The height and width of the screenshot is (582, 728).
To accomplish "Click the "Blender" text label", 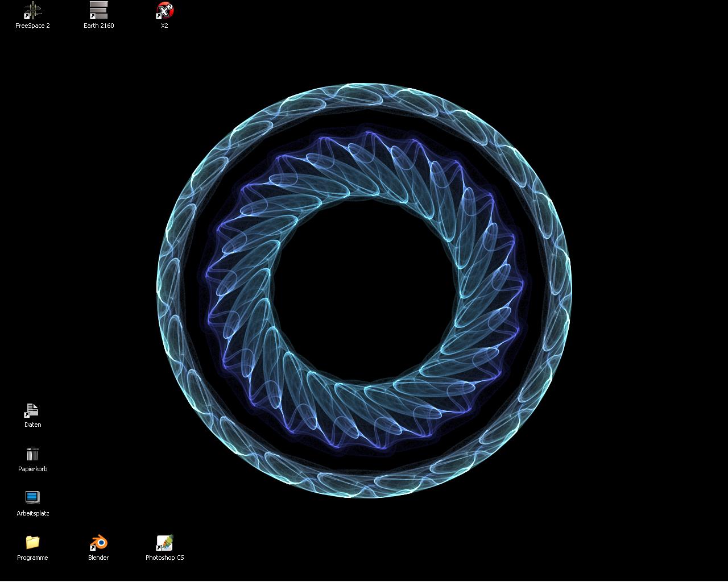I will coord(98,558).
